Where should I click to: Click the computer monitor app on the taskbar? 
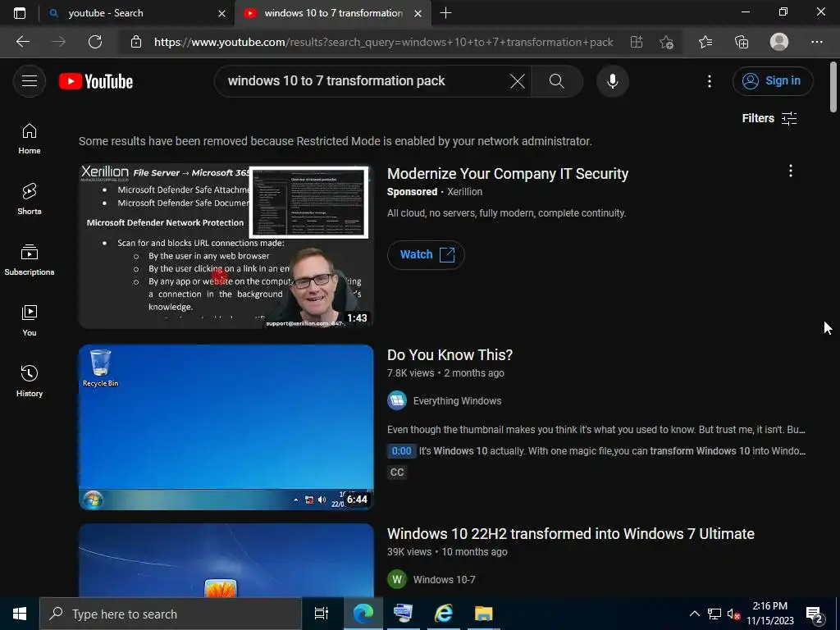click(403, 614)
